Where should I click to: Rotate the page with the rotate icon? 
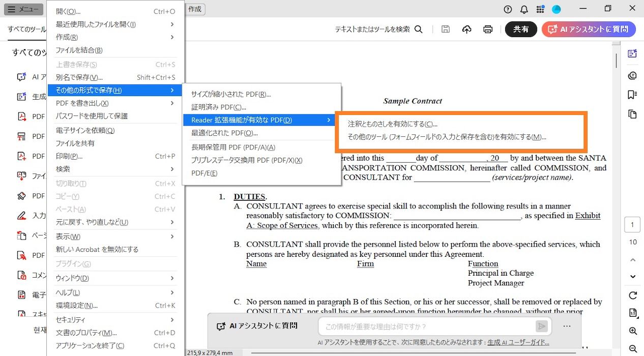[x=632, y=295]
